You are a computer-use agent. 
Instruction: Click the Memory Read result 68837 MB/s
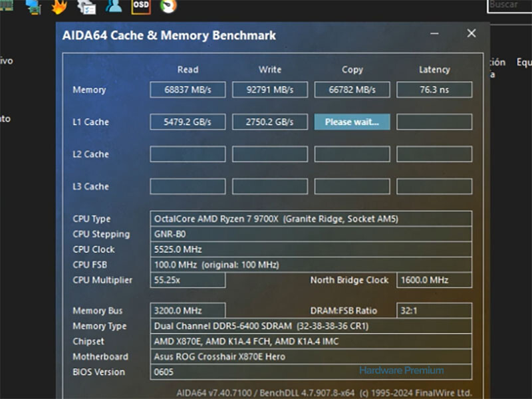188,90
